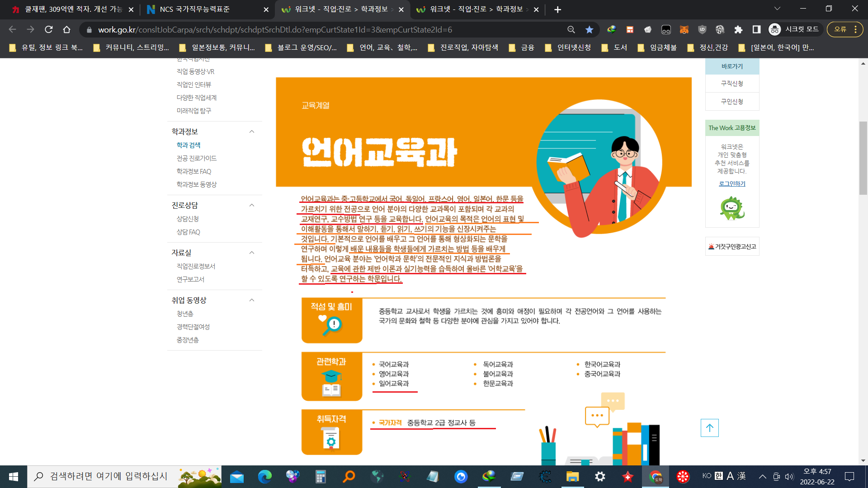Screen dimensions: 868x488
Task: Click the scroll-to-top arrow button
Action: tap(709, 427)
